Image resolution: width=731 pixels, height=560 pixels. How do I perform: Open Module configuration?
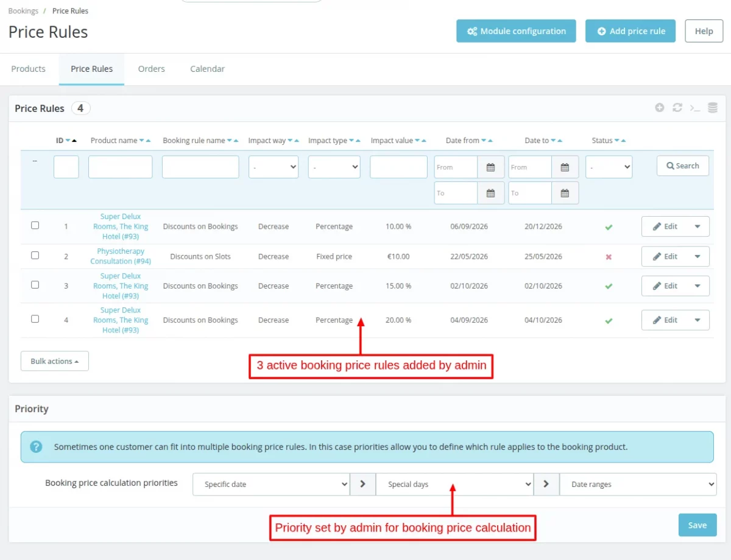(x=516, y=31)
